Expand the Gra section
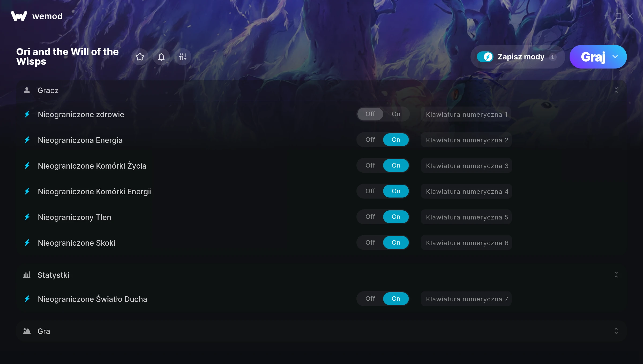The height and width of the screenshot is (364, 643). (616, 331)
